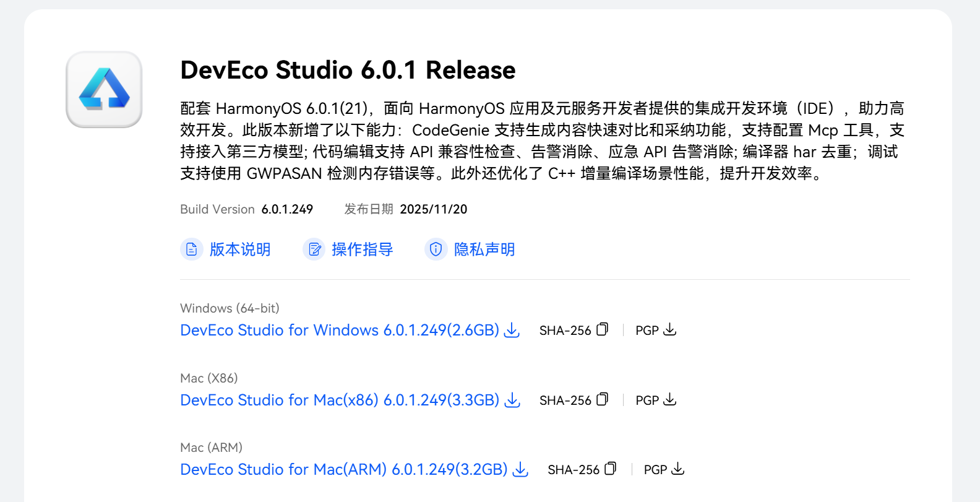
Task: Copy SHA-256 icon for Mac(x86) package
Action: [602, 400]
